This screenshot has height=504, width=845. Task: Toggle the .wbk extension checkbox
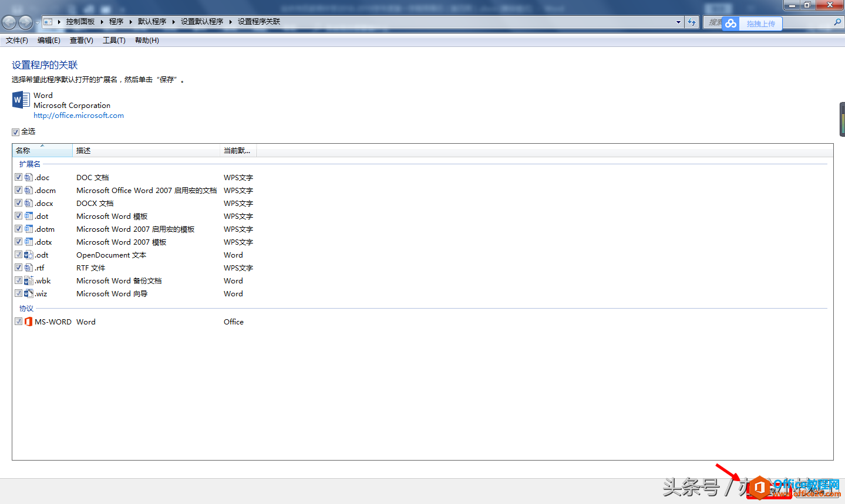coord(18,280)
